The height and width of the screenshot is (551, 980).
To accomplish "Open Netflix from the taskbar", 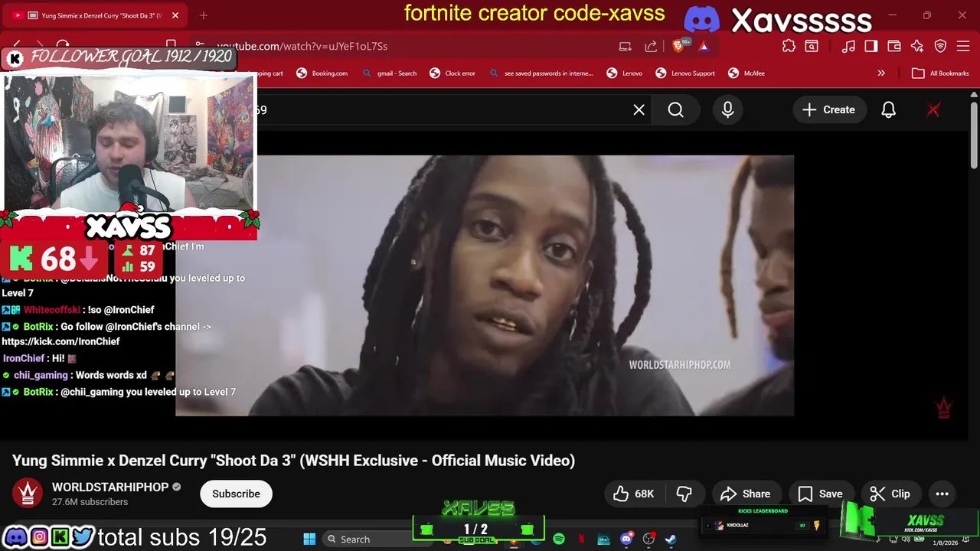I will (581, 539).
